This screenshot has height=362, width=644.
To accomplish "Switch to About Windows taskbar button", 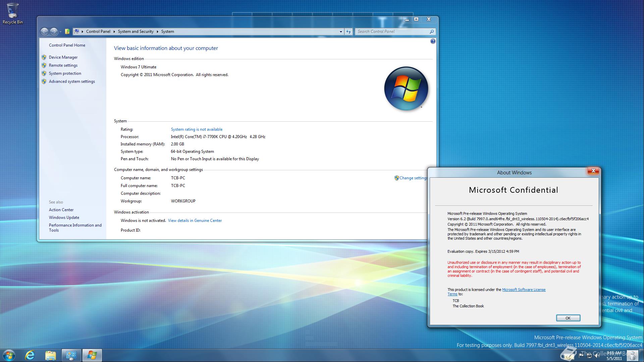I will [92, 355].
